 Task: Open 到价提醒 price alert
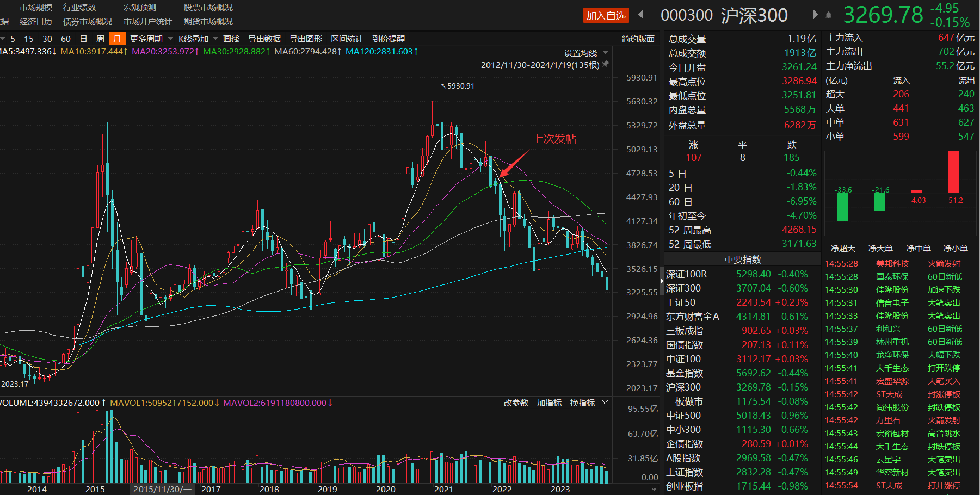[389, 39]
